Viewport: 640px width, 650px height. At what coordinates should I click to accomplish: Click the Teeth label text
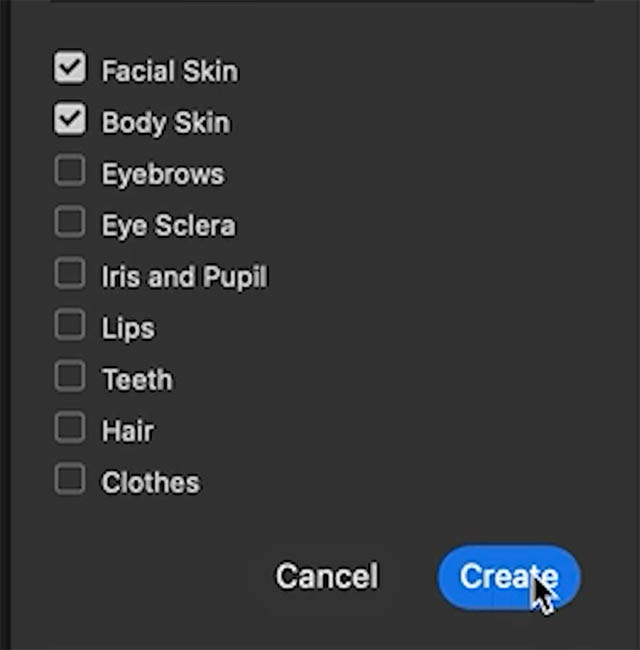(138, 379)
